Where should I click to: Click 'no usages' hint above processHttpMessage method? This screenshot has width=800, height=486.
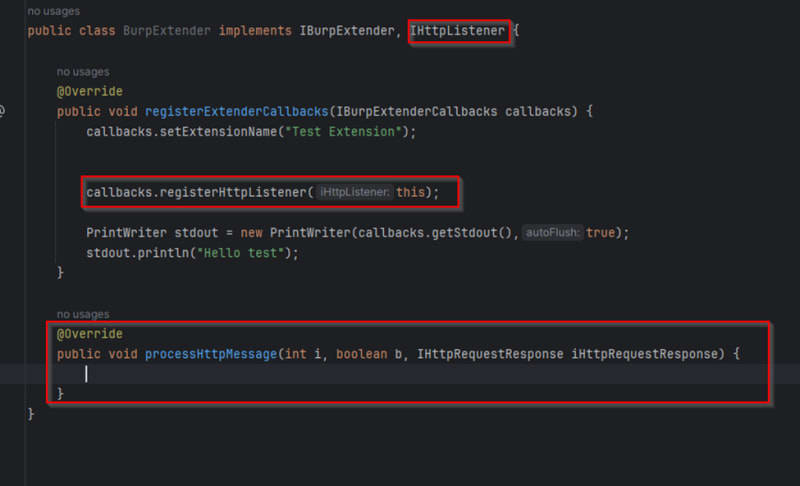coord(83,314)
